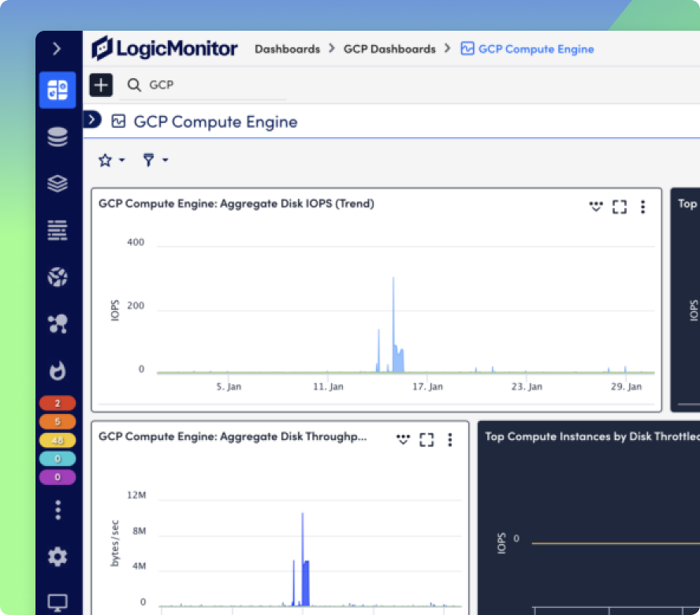The image size is (700, 615).
Task: Click the 29. Jan axis label
Action: [x=626, y=386]
